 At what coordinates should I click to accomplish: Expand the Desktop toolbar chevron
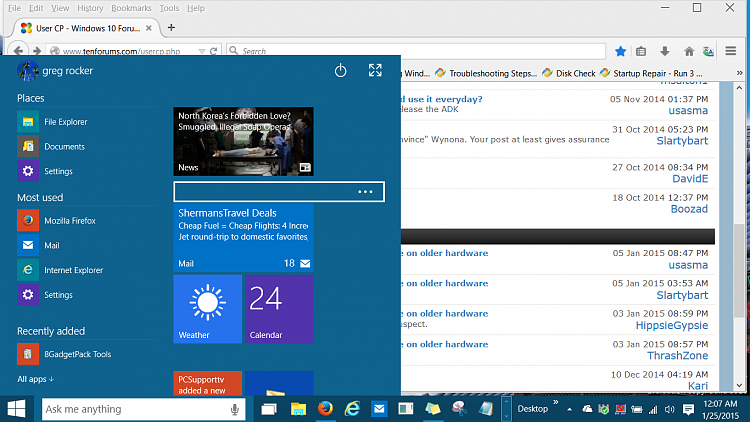coord(556,402)
